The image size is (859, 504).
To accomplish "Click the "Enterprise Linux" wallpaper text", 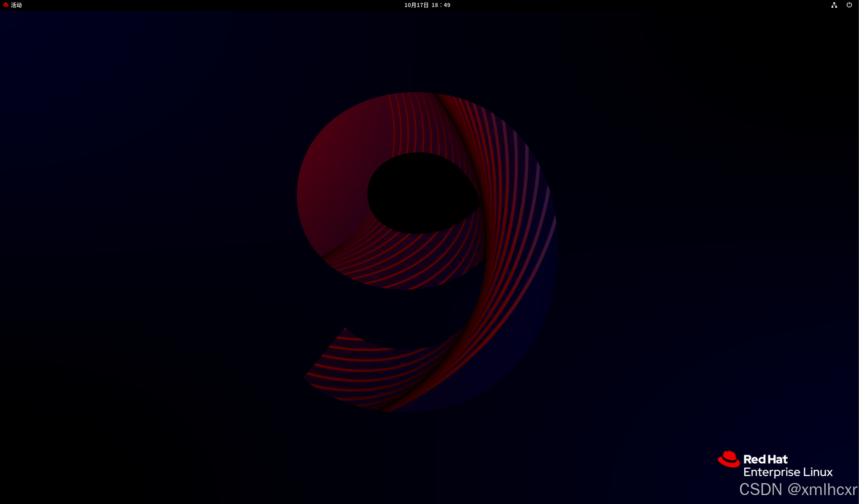I will (788, 472).
